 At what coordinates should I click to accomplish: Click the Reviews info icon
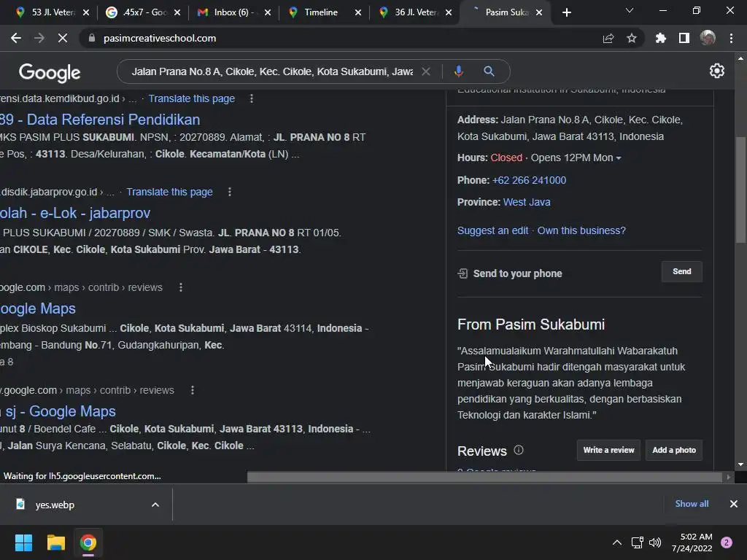pyautogui.click(x=519, y=450)
